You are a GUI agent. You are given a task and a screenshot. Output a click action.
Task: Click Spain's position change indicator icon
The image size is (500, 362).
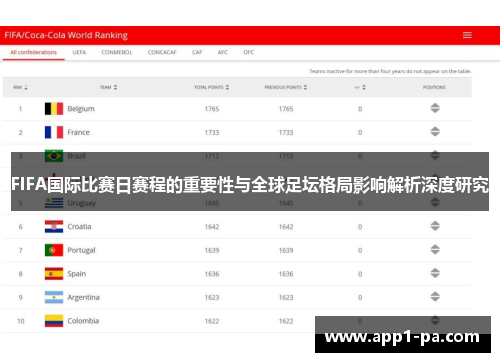tap(435, 273)
